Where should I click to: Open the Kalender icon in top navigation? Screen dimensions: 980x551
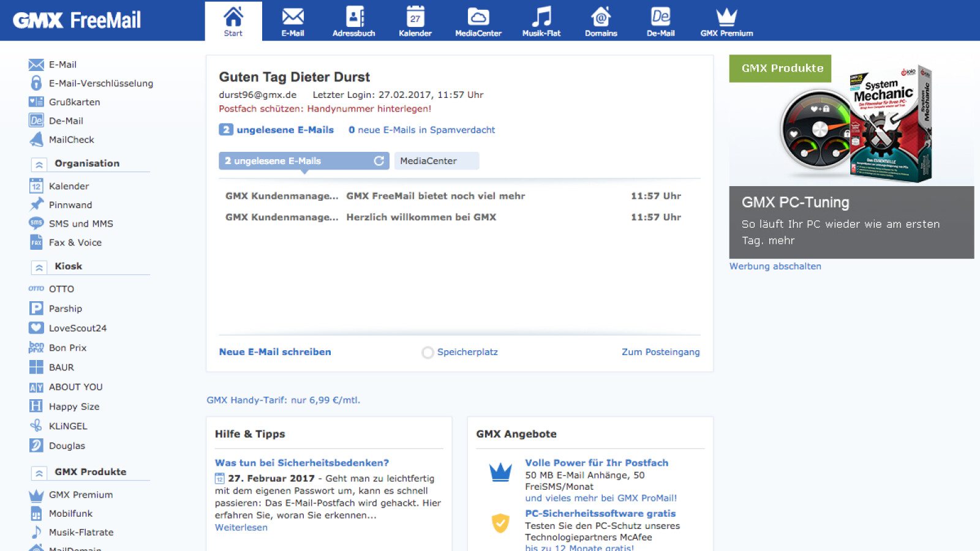(415, 17)
